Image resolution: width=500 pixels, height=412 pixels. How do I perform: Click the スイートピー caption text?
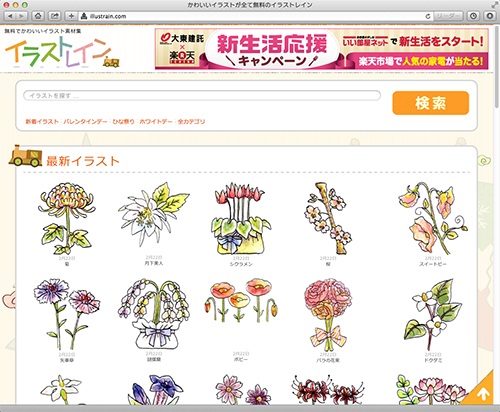pos(433,264)
